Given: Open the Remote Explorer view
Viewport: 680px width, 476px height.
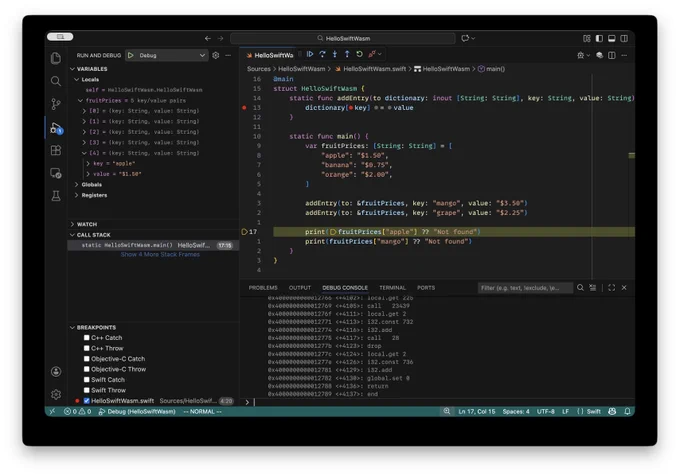Looking at the screenshot, I should [x=56, y=173].
